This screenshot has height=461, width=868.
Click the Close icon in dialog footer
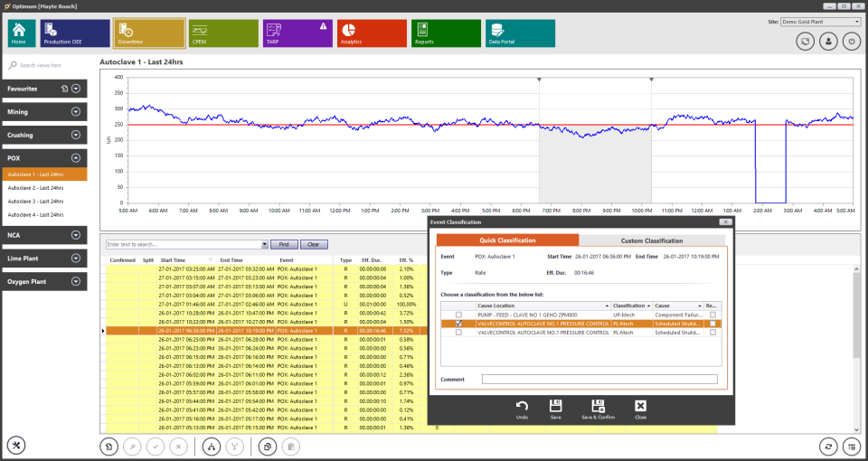click(x=640, y=409)
